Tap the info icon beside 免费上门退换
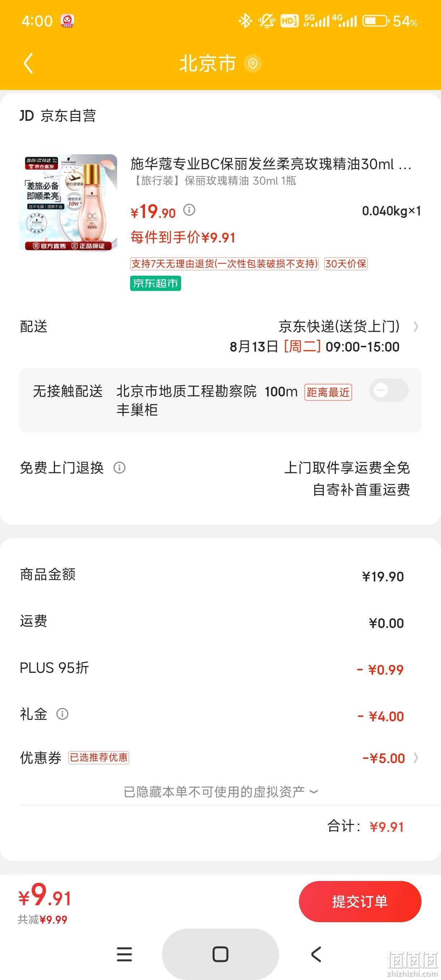This screenshot has width=441, height=980. [x=120, y=468]
